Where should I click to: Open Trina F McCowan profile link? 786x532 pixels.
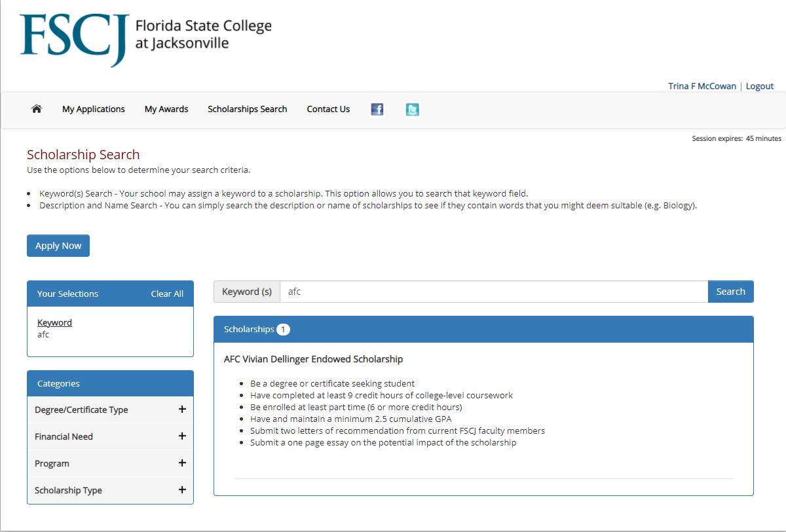click(702, 86)
